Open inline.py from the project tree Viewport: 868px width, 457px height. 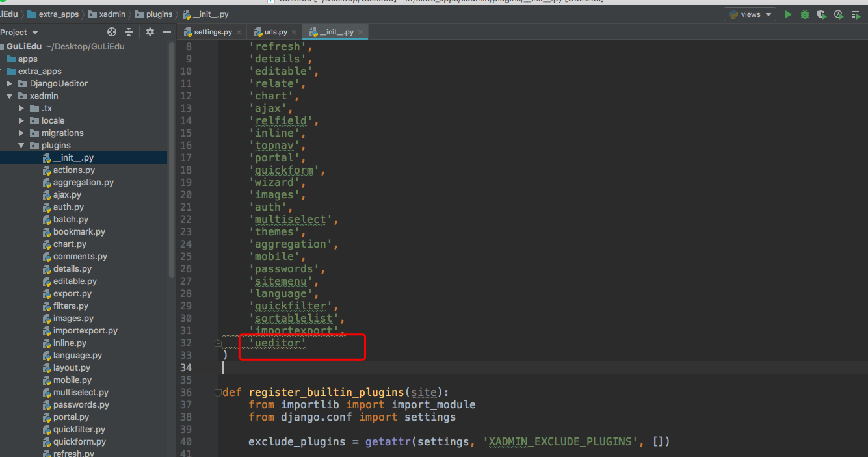[70, 343]
